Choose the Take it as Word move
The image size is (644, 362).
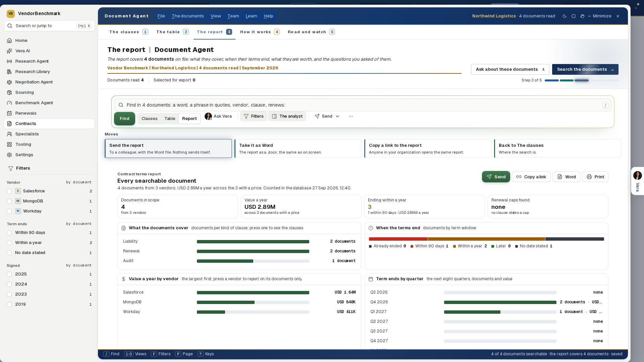pos(298,148)
